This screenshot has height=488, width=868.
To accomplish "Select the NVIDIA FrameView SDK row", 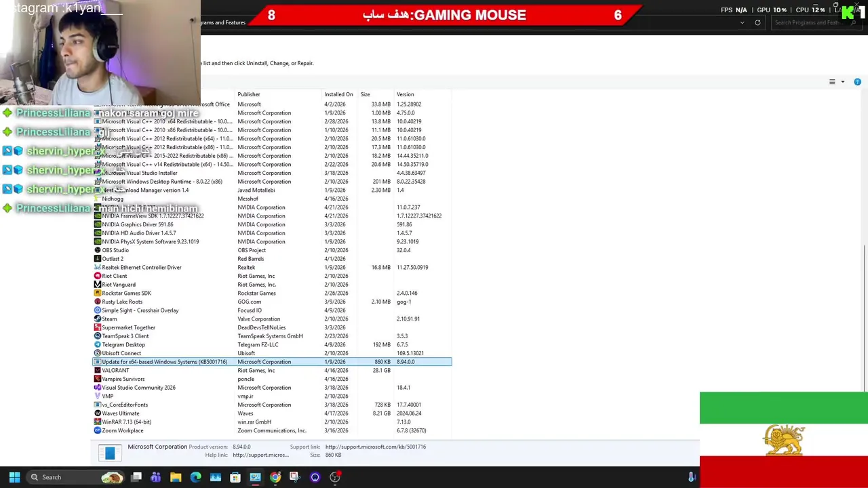I will coord(272,216).
